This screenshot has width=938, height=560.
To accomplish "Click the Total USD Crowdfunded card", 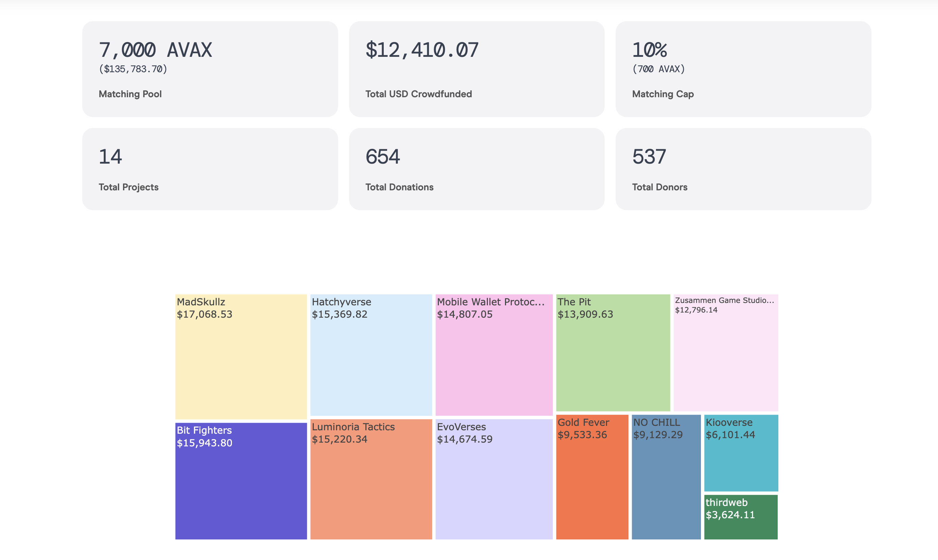I will pos(477,69).
